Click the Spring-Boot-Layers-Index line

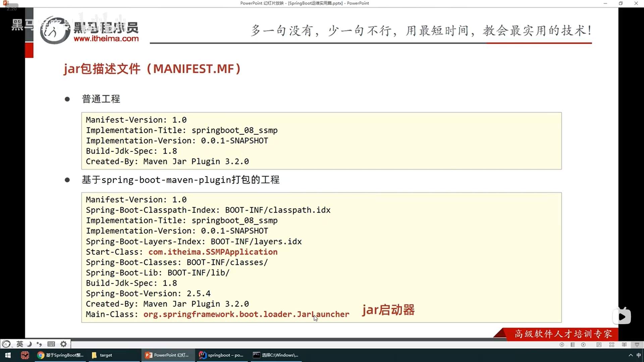tap(194, 241)
